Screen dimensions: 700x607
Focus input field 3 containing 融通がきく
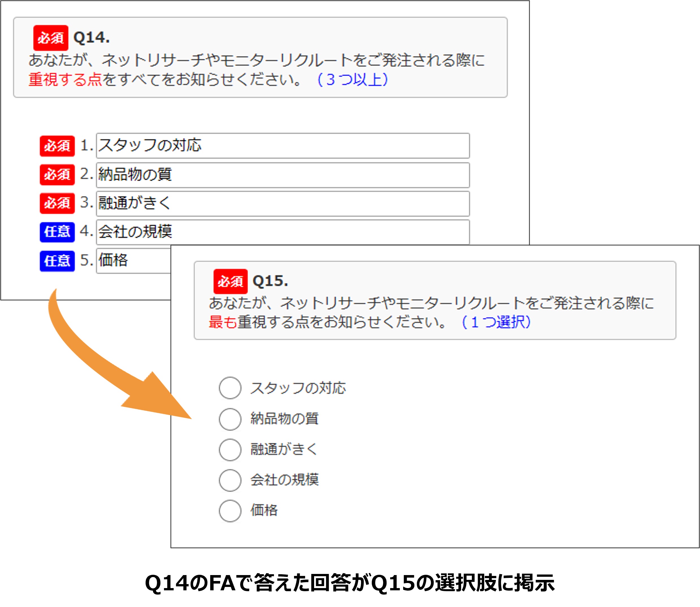pos(283,203)
